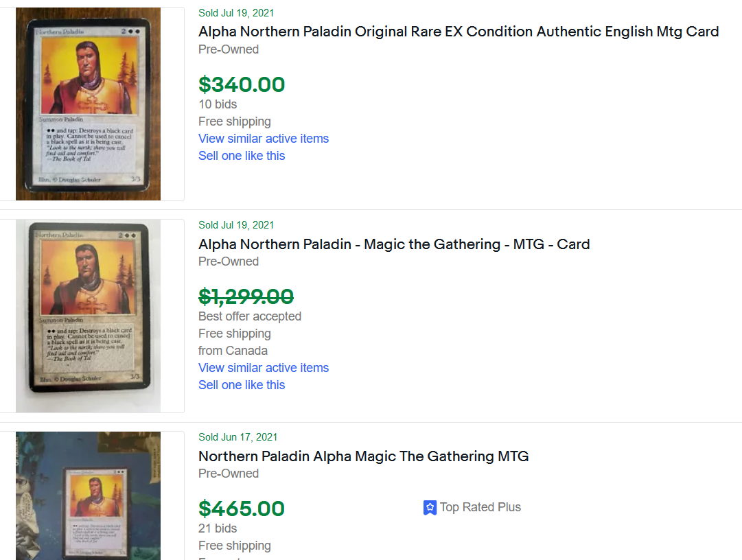Click the '10 bids' text
742x560 pixels.
pyautogui.click(x=218, y=104)
